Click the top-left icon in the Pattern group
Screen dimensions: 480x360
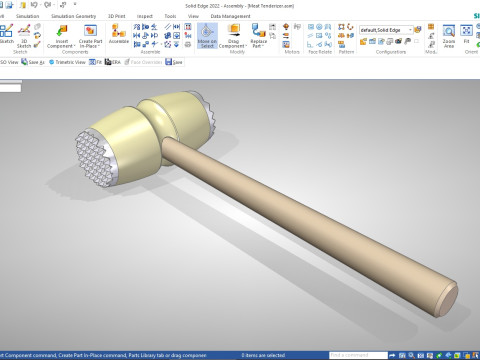(341, 27)
